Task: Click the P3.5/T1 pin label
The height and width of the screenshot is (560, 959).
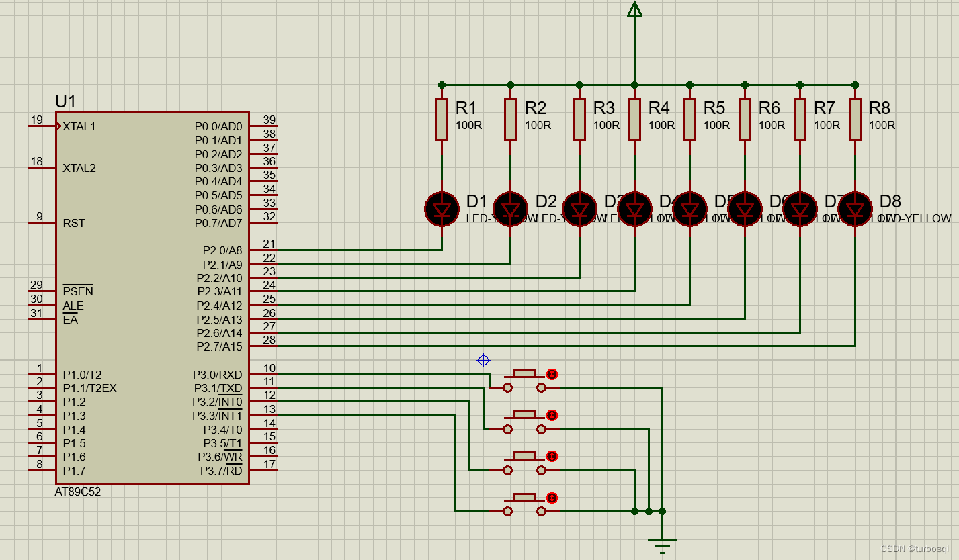Action: coord(222,443)
